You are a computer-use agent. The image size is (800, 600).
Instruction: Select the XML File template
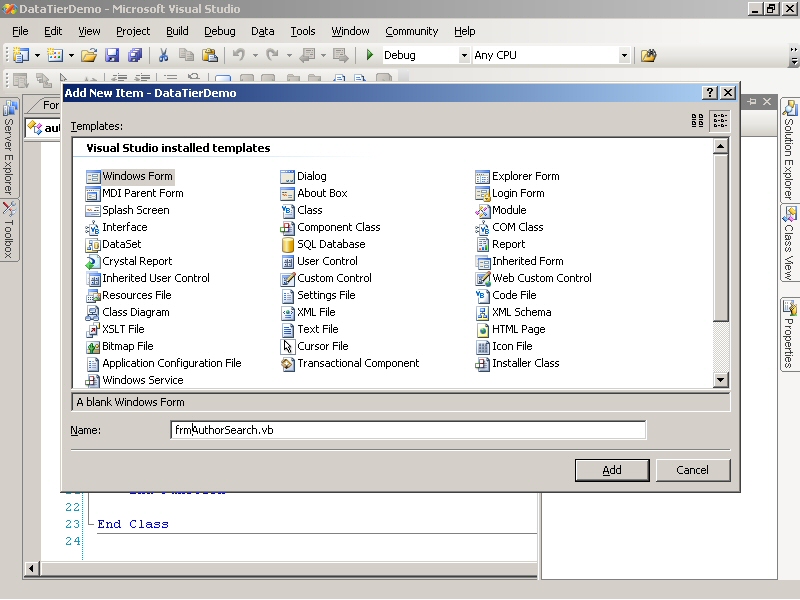coord(308,312)
